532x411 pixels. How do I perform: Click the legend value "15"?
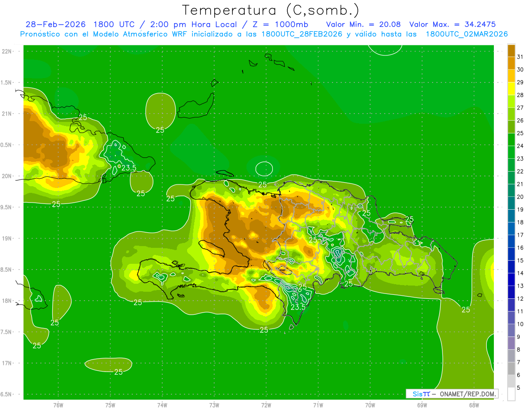coord(520,260)
